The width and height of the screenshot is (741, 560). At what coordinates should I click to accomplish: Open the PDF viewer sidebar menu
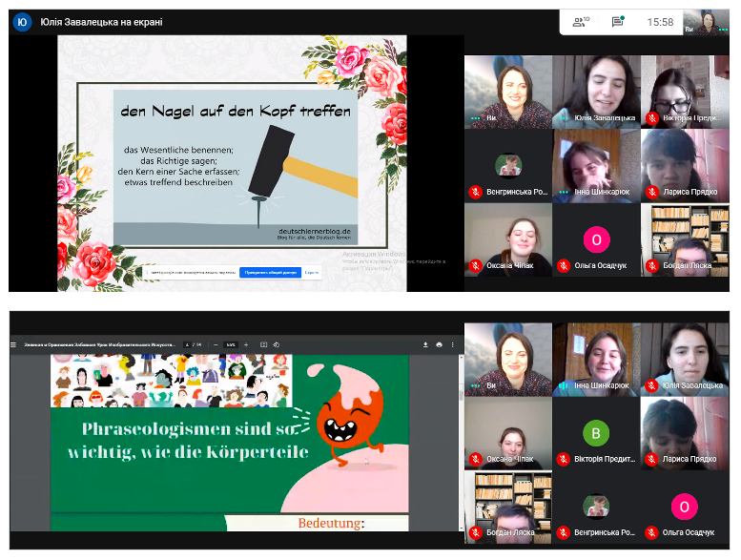tap(13, 344)
